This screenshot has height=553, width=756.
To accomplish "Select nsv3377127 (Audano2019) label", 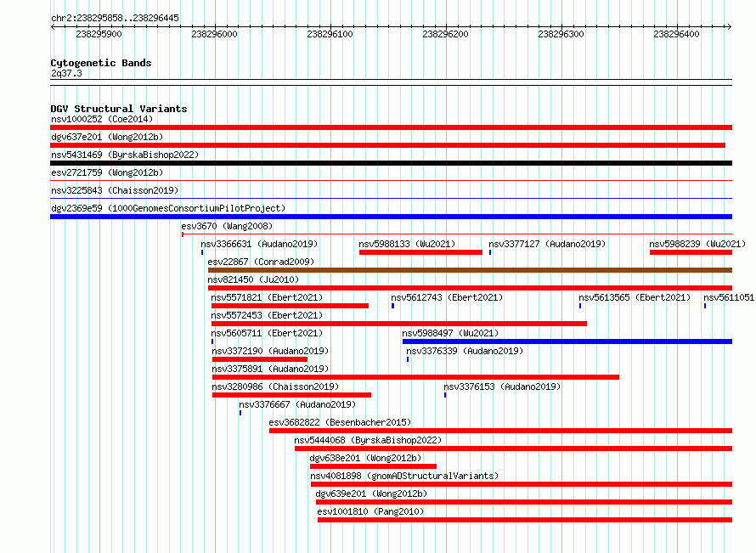I will (547, 244).
